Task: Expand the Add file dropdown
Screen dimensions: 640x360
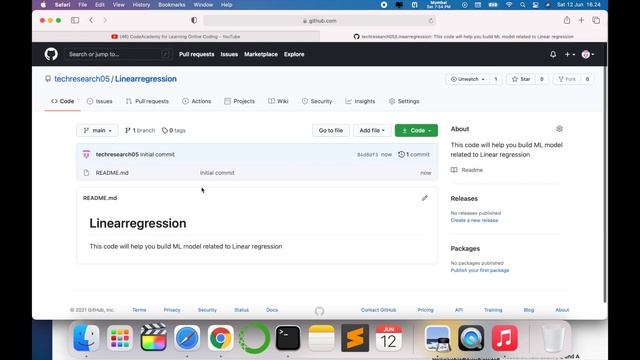Action: [x=372, y=130]
